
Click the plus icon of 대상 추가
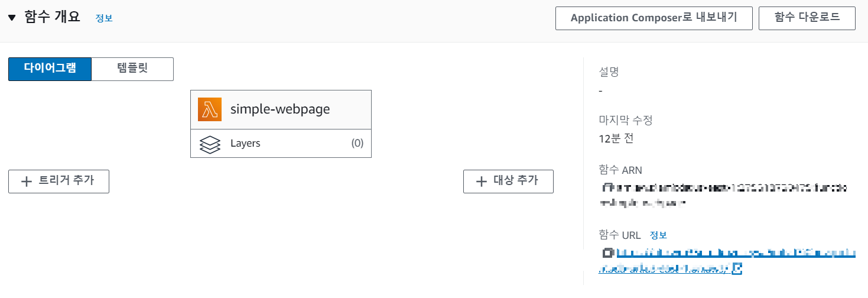(x=482, y=182)
